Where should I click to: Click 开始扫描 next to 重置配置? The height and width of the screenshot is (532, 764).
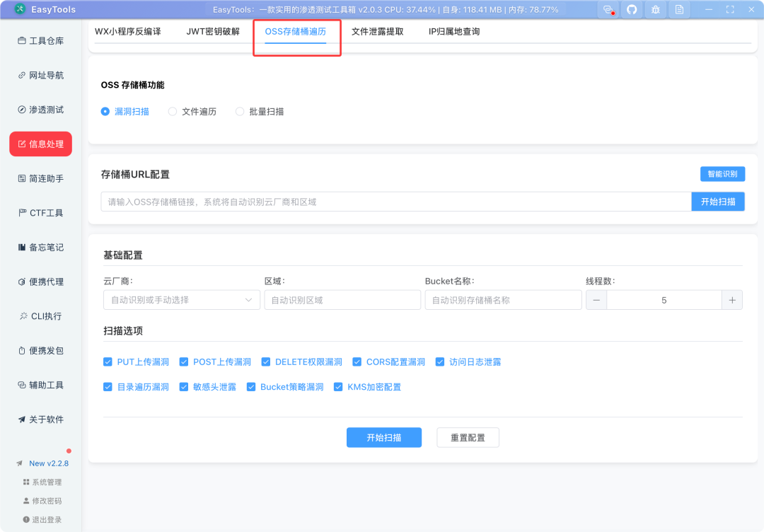point(384,437)
